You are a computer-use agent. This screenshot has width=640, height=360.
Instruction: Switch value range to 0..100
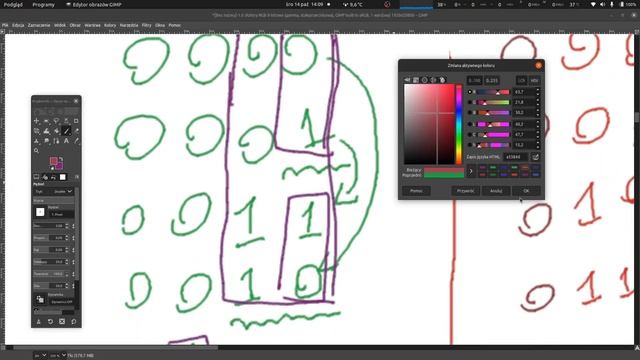click(474, 80)
